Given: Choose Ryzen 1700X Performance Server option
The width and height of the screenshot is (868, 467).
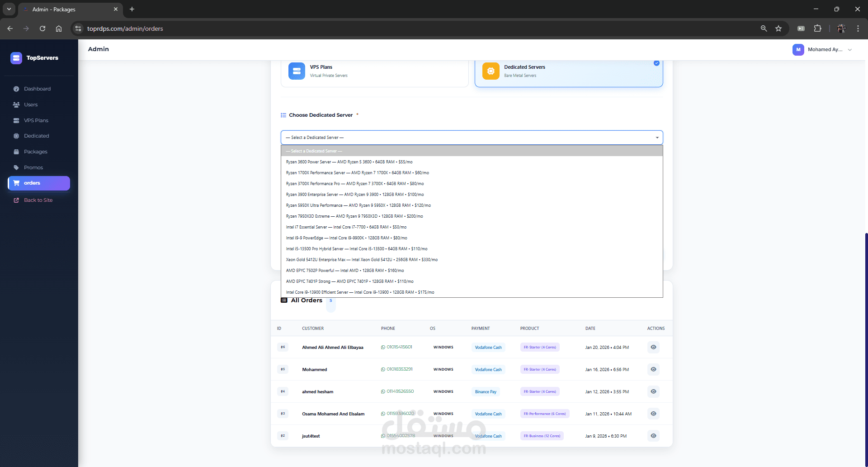Looking at the screenshot, I should pos(472,172).
